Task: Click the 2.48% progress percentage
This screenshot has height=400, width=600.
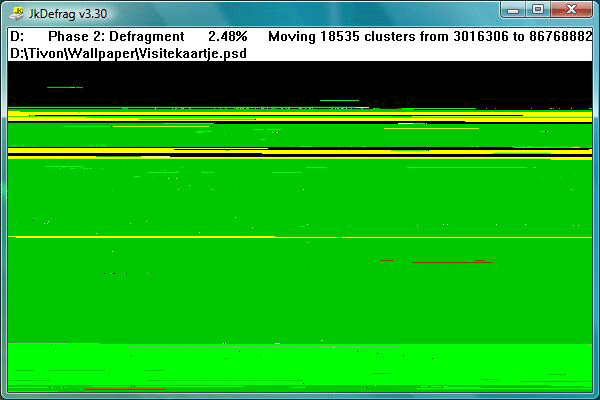Action: pyautogui.click(x=228, y=36)
